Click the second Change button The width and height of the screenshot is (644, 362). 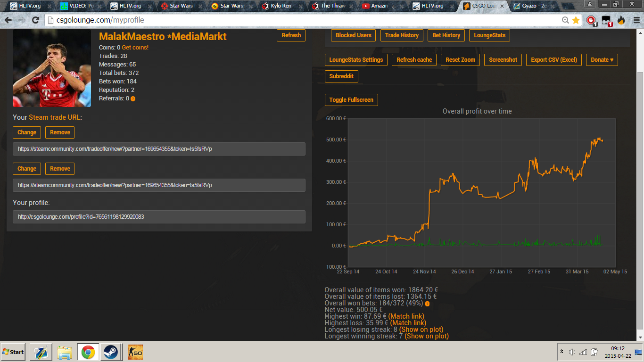point(27,169)
